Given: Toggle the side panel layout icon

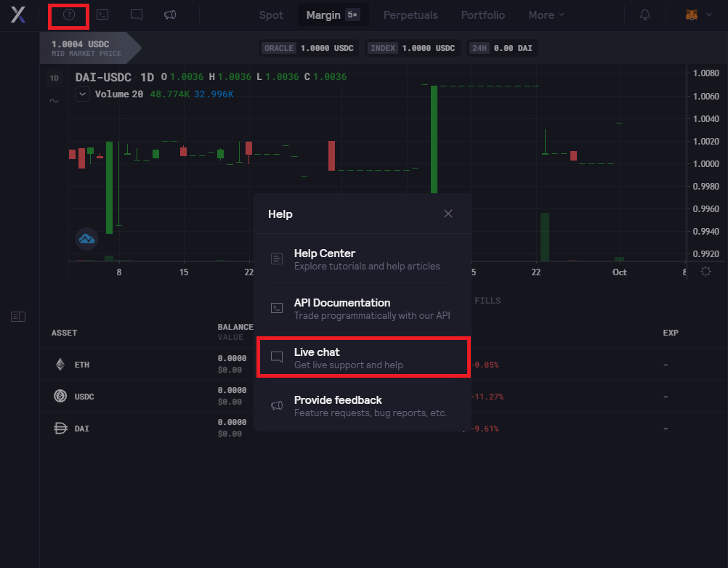Looking at the screenshot, I should pos(18,317).
